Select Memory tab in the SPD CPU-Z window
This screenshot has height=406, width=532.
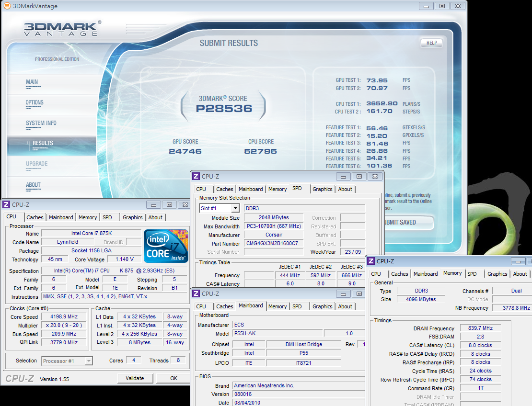278,189
